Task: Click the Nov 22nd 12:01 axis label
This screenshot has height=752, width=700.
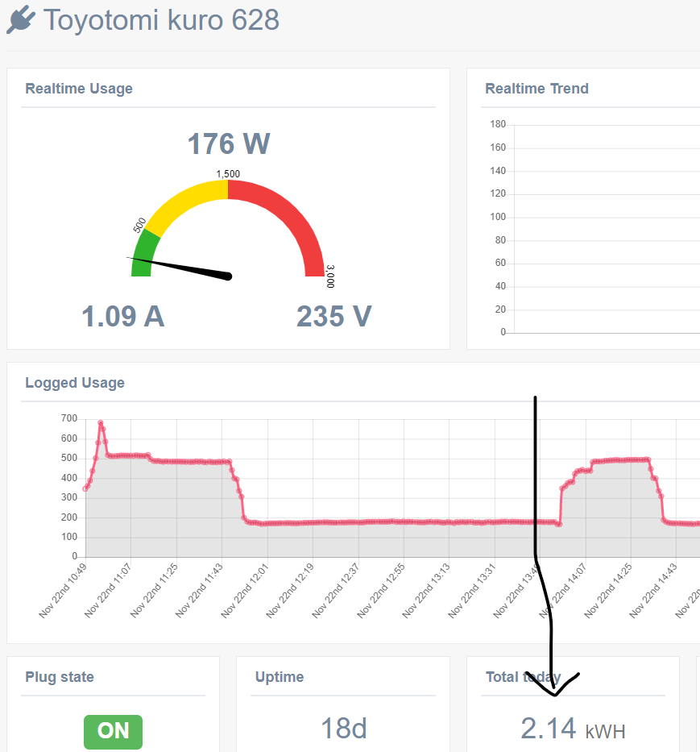Action: click(245, 591)
